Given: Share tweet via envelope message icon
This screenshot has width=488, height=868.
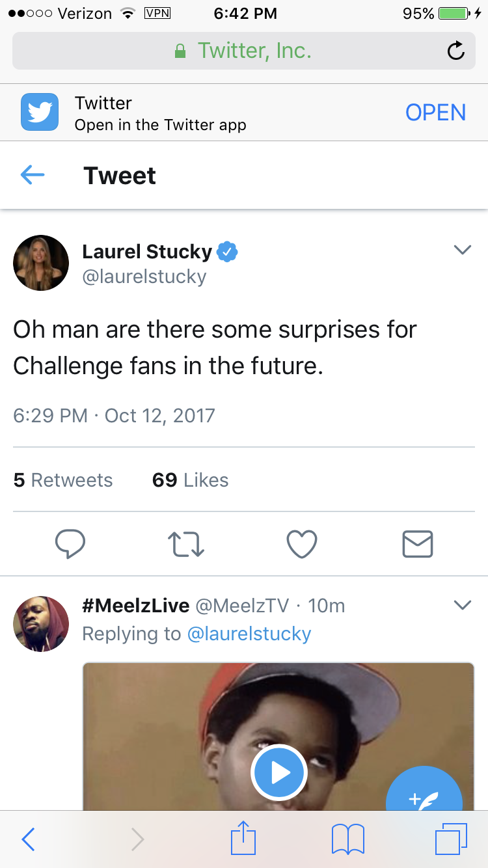Looking at the screenshot, I should (x=418, y=544).
